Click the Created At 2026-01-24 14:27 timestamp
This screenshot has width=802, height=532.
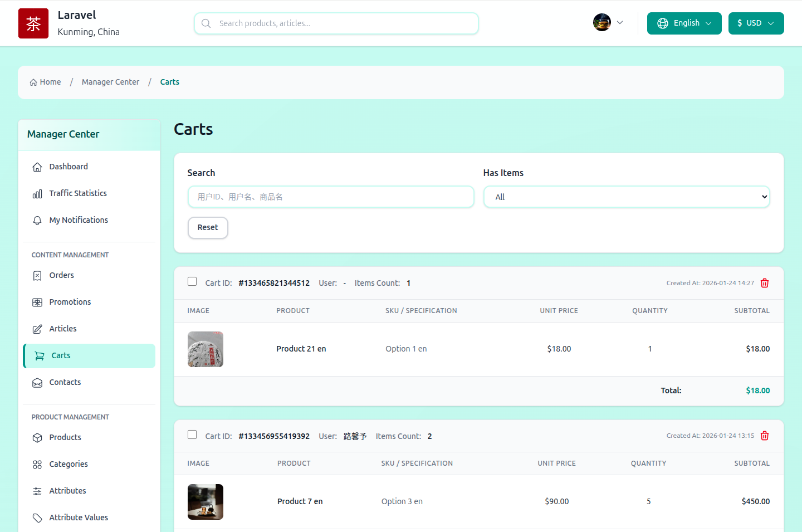point(710,283)
